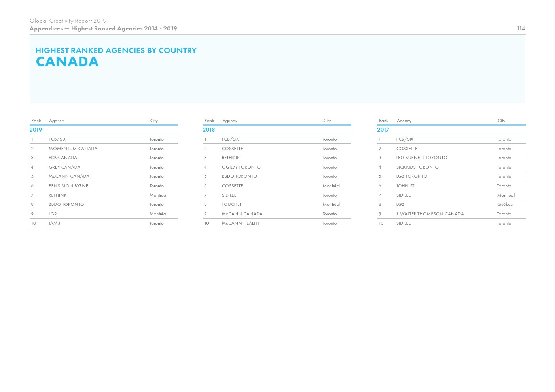Select the McCANN HEALTH row
555x392 pixels.
click(x=240, y=223)
